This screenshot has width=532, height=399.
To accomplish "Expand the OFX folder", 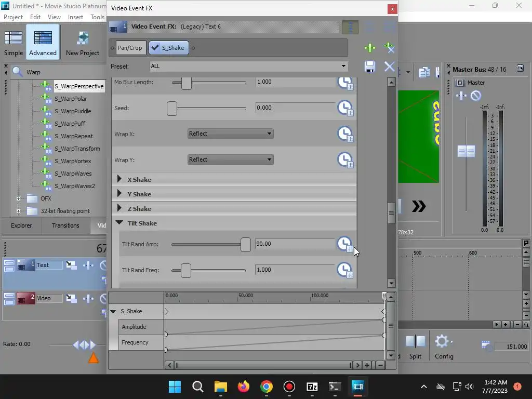I will tap(18, 199).
